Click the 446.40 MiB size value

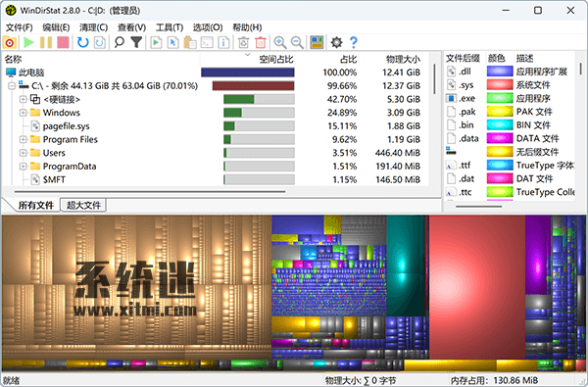pyautogui.click(x=398, y=153)
